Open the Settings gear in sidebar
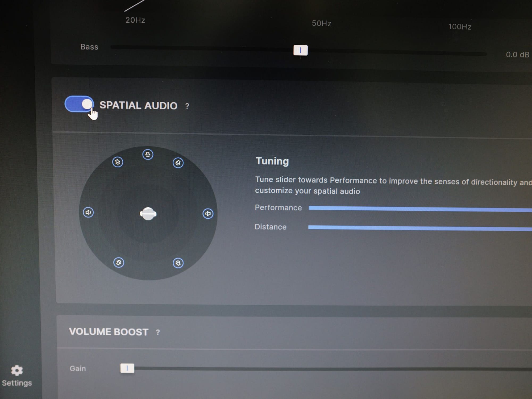The height and width of the screenshot is (399, 532). [17, 371]
